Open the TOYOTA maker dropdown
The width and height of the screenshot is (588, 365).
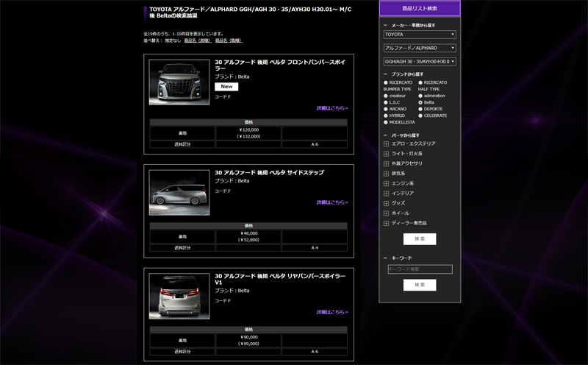pyautogui.click(x=420, y=35)
